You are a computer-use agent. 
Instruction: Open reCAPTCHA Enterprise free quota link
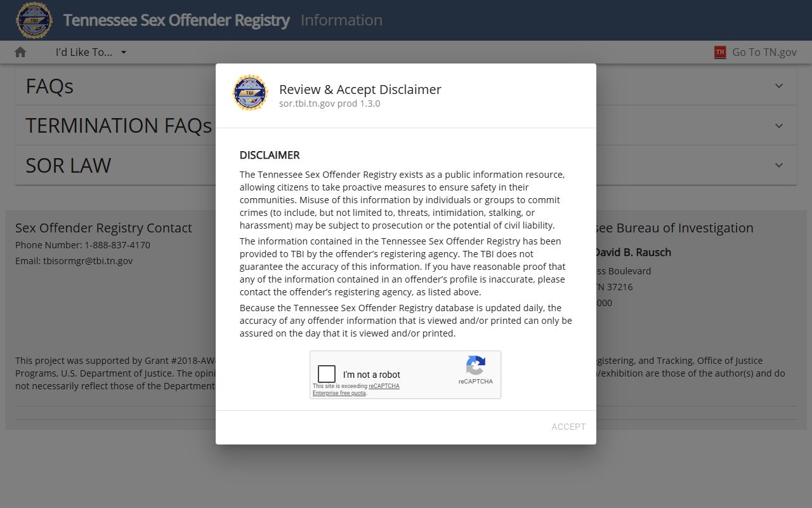coord(356,390)
